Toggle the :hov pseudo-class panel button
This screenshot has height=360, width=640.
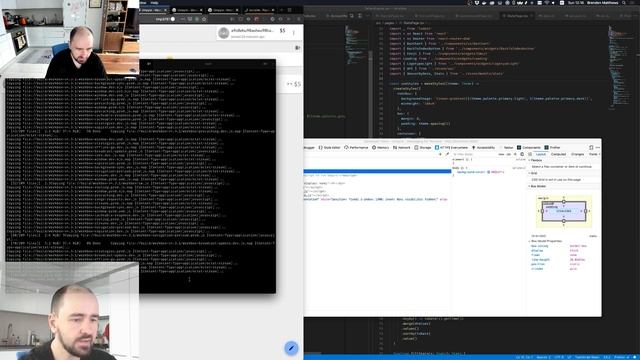(501, 154)
